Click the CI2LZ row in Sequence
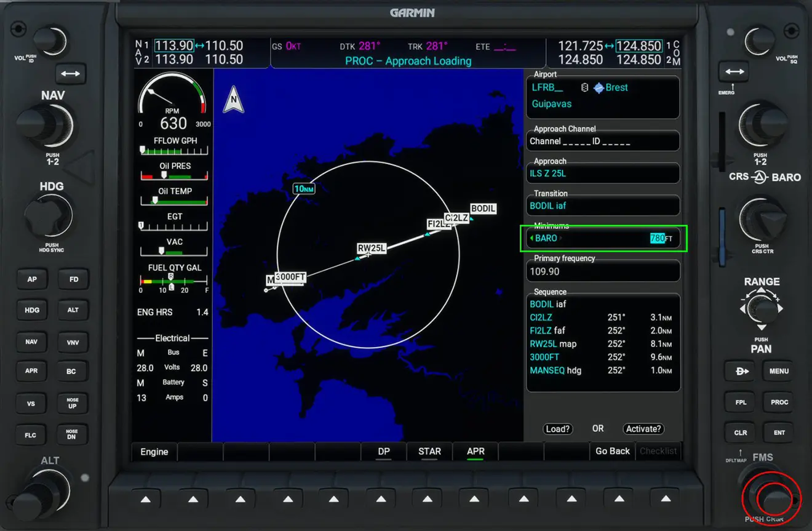The image size is (812, 531). pos(601,317)
